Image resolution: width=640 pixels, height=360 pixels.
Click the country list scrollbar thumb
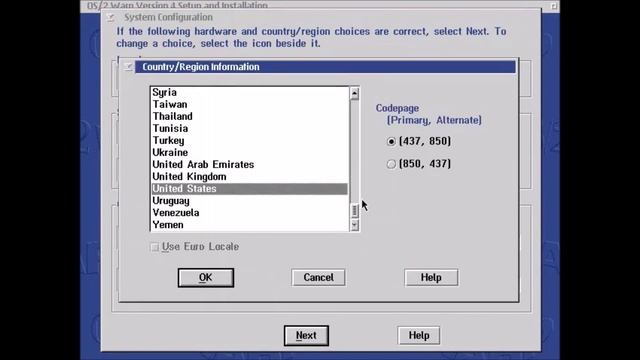pyautogui.click(x=354, y=211)
